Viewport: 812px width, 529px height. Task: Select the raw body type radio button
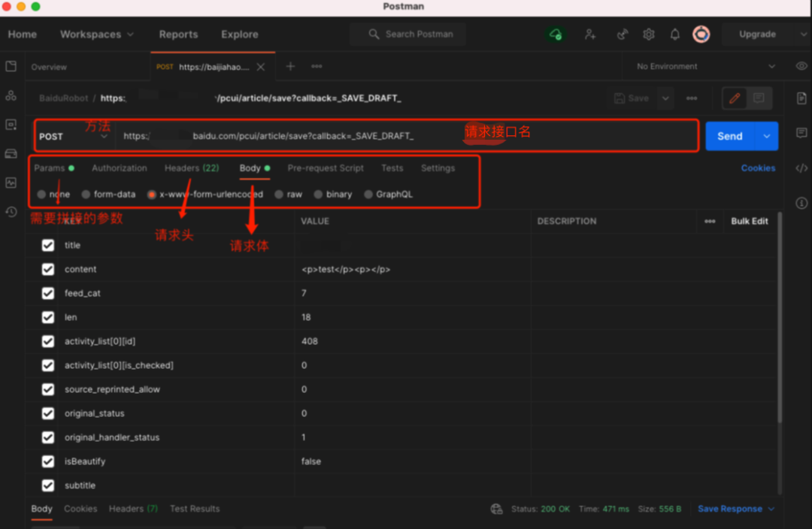(x=279, y=194)
